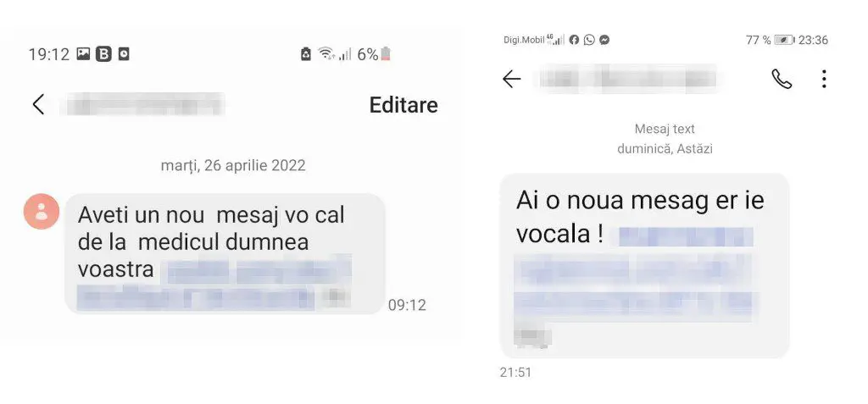Image resolution: width=868 pixels, height=404 pixels.
Task: Open the three-dot overflow menu
Action: click(824, 79)
